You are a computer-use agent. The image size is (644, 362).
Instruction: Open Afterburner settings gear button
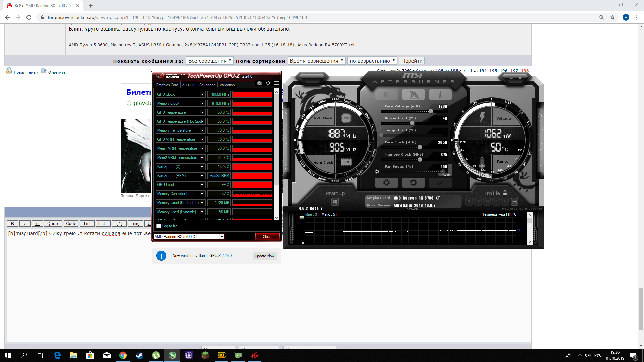pos(386,183)
